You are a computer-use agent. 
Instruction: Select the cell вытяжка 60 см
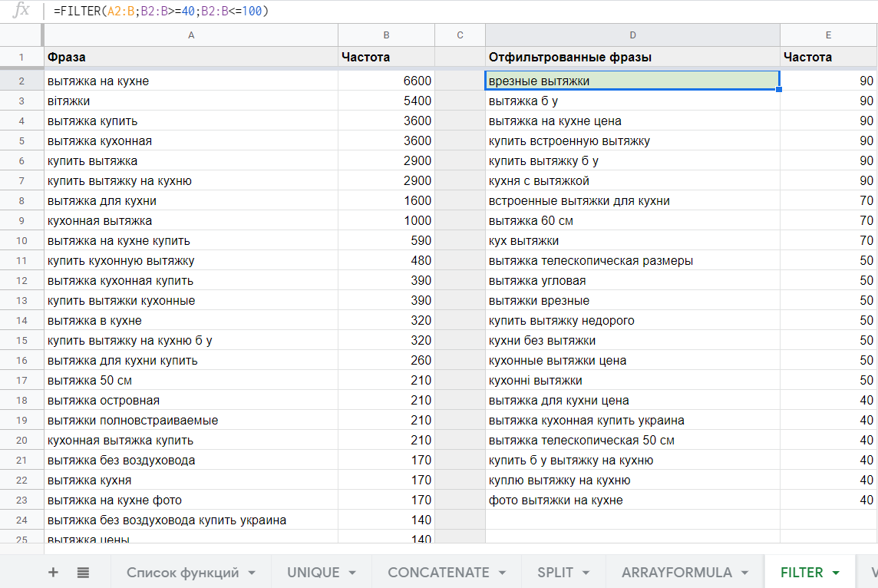click(x=632, y=220)
